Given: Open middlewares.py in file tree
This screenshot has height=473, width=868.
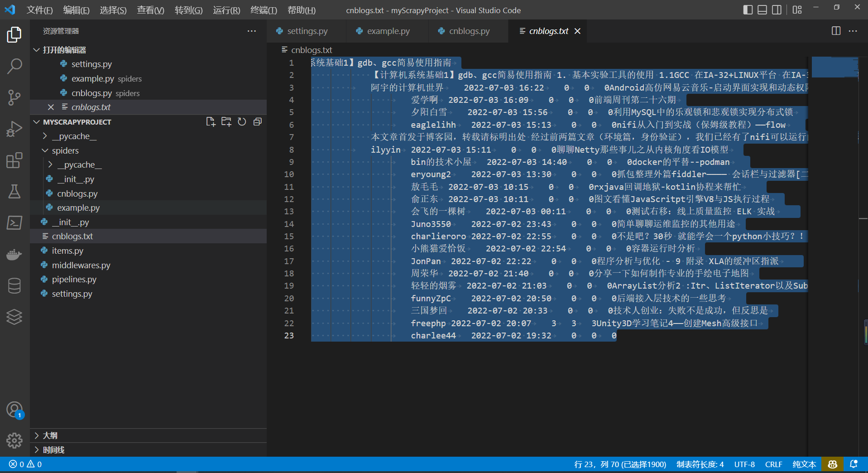Looking at the screenshot, I should click(81, 265).
